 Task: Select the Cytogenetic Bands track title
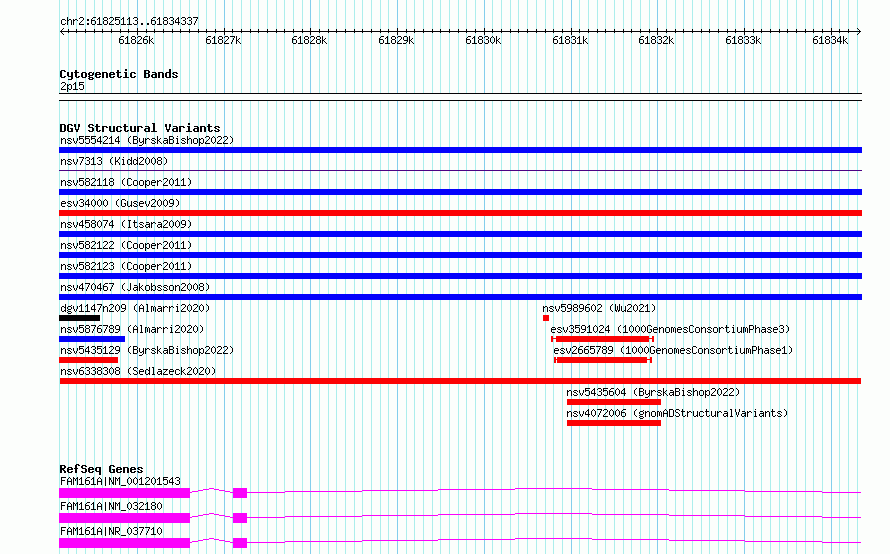pos(119,74)
